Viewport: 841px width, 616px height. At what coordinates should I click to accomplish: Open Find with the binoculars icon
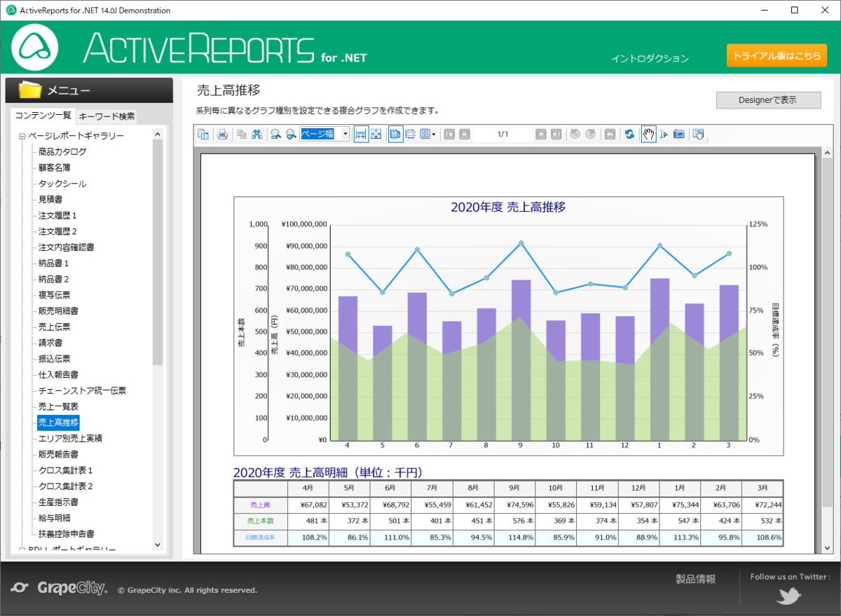(257, 134)
